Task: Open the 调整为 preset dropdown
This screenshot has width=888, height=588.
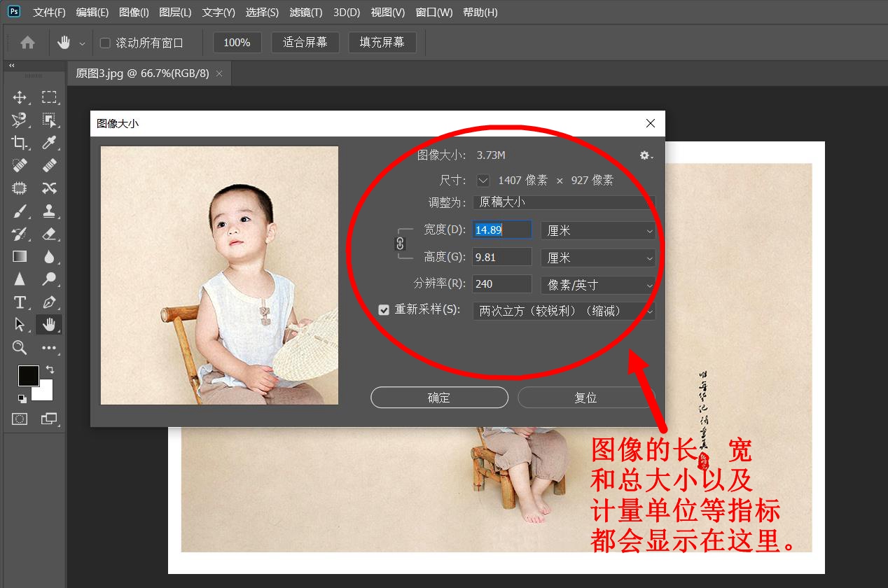Action: coord(564,202)
